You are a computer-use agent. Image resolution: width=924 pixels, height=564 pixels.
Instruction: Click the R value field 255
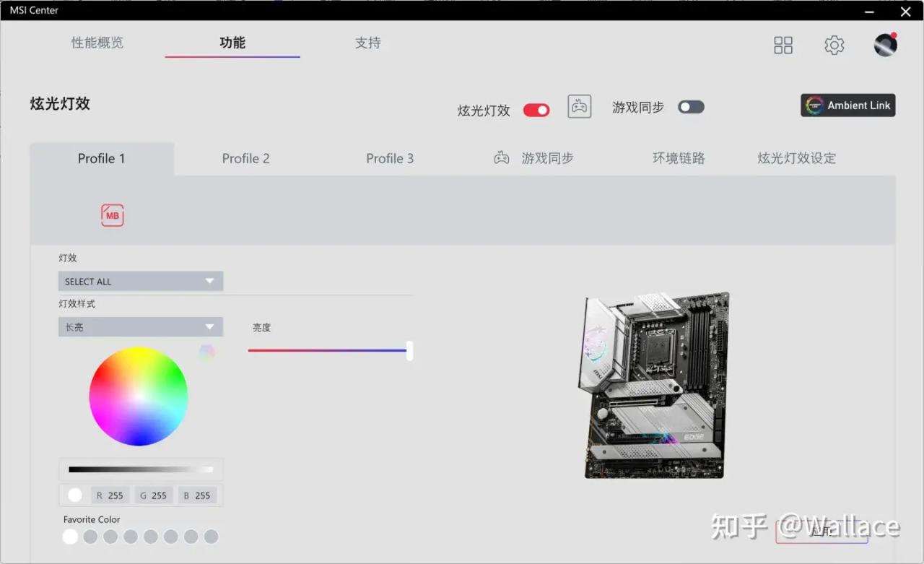(x=110, y=495)
